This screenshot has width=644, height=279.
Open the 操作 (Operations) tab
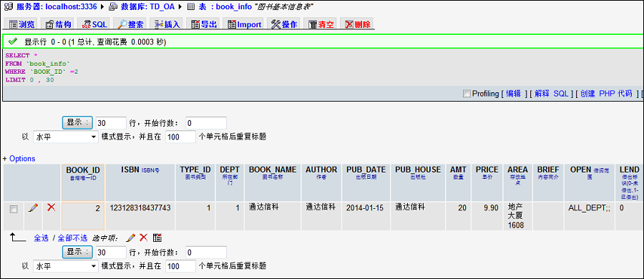[x=284, y=24]
